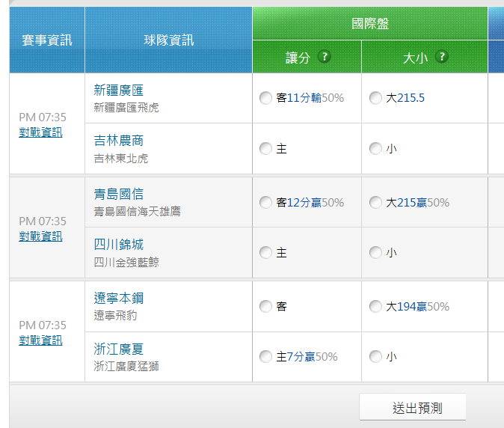Select 客11分輸50% for 新疆廣匯
Image resolution: width=504 pixels, height=428 pixels.
pos(265,98)
